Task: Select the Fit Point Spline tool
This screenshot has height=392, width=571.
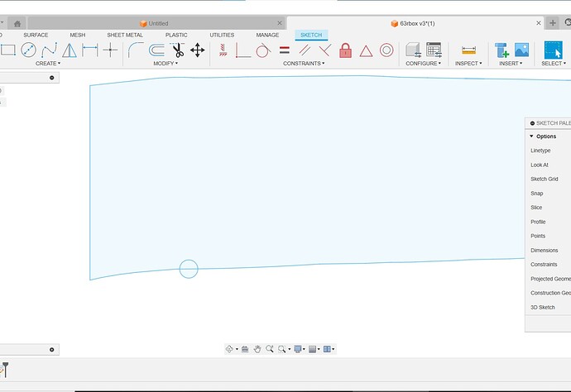Action: 49,50
